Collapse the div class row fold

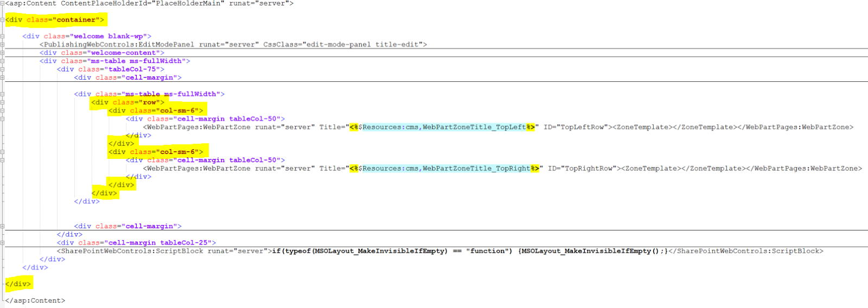click(x=2, y=102)
